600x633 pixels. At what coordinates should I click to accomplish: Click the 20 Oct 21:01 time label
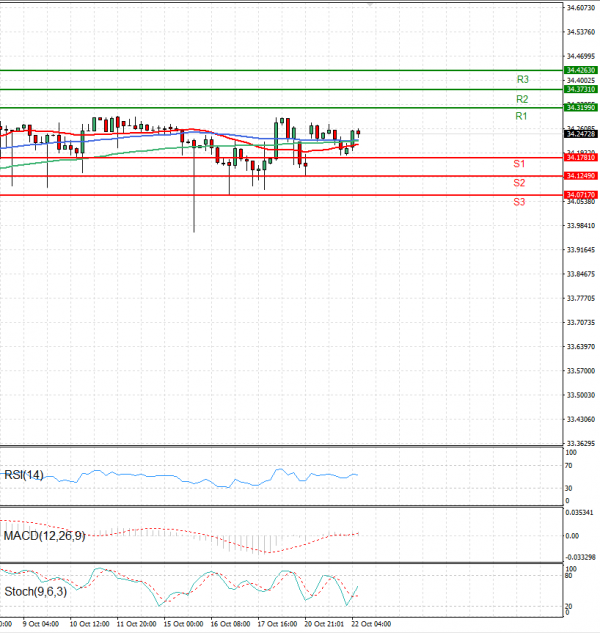[x=324, y=624]
